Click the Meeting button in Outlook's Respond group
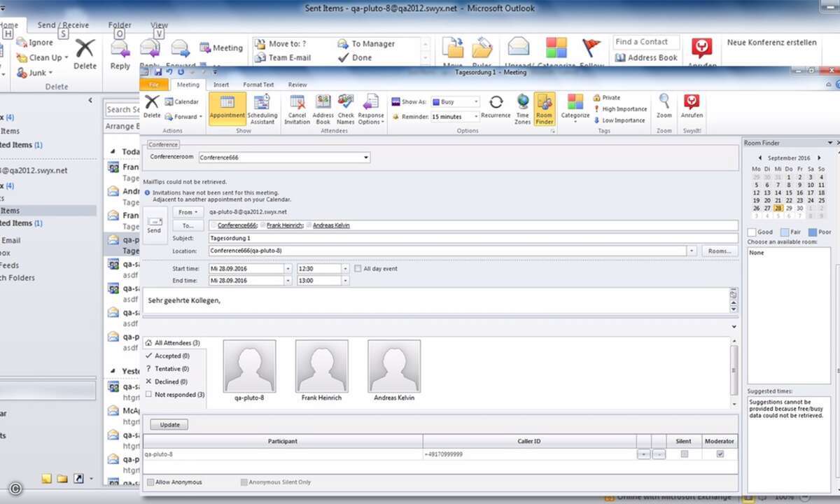840x504 pixels. tap(221, 48)
